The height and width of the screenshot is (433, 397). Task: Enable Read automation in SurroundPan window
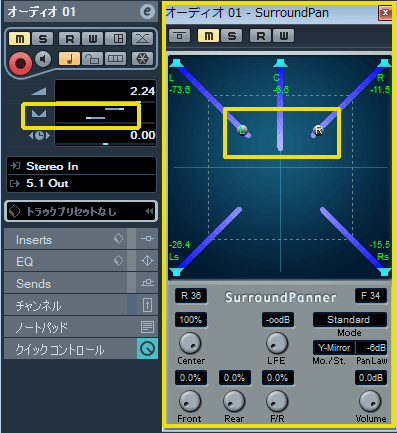pyautogui.click(x=261, y=36)
